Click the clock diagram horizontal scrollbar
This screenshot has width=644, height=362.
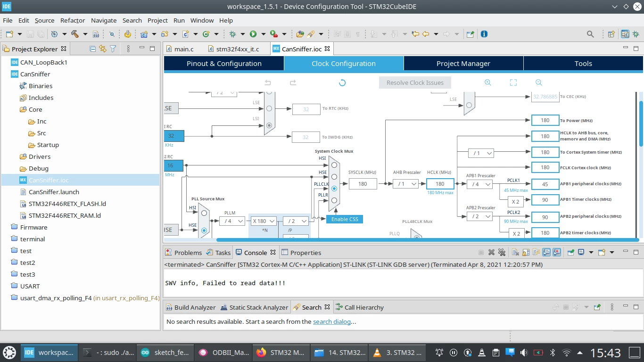coord(427,240)
